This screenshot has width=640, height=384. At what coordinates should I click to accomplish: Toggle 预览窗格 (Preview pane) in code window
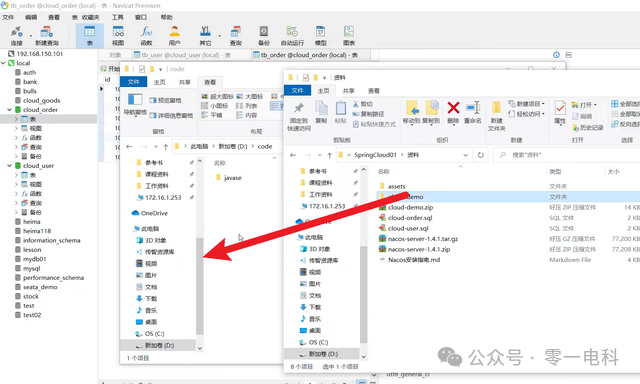pos(165,100)
